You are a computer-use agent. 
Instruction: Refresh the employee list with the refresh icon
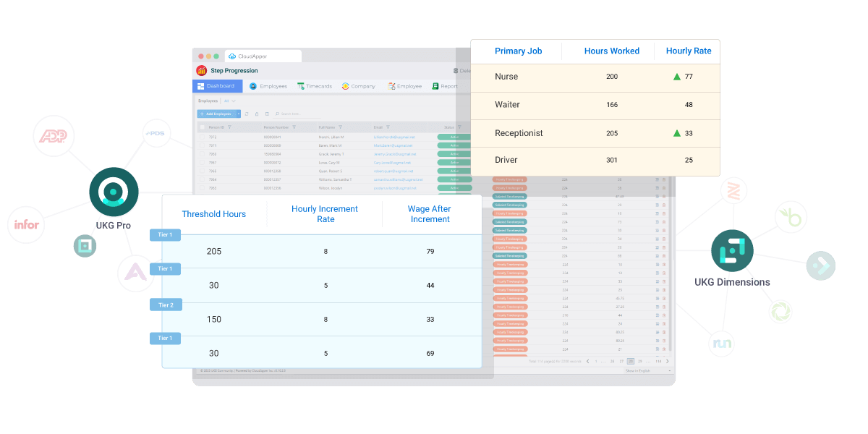(x=247, y=114)
